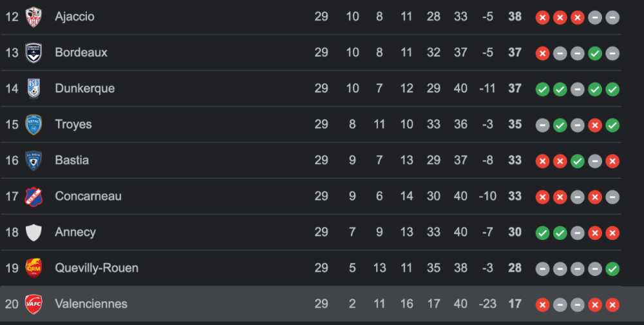Viewport: 644px width, 325px height.
Task: Click the Bordeaux club crest icon
Action: point(33,53)
